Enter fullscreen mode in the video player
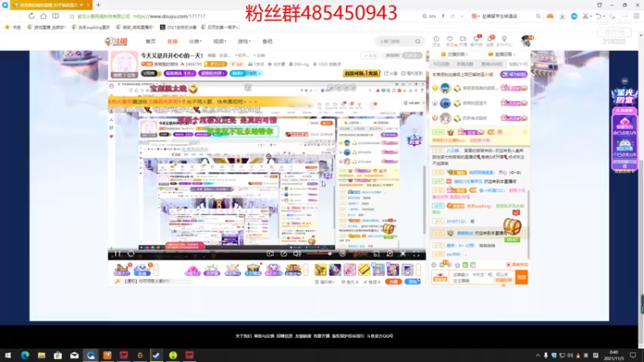Viewport: 644px width, 362px height. coord(416,254)
